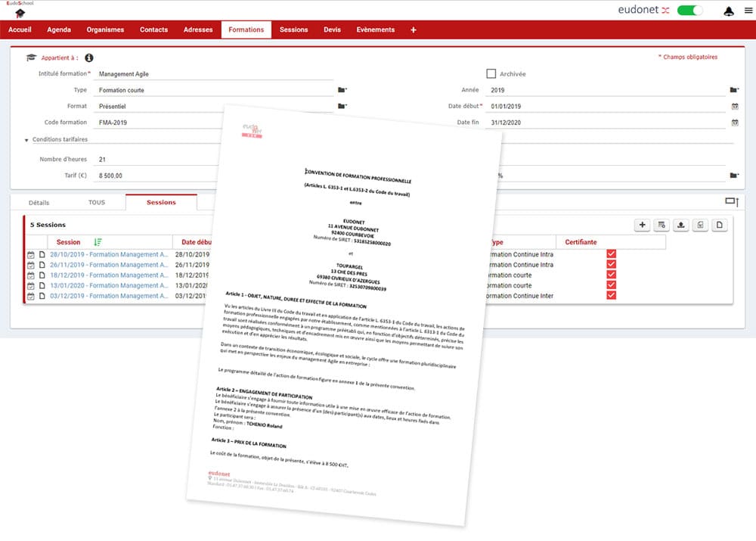This screenshot has height=541, width=756.
Task: Click document icon on the 26/11/2019 session row
Action: tap(42, 265)
